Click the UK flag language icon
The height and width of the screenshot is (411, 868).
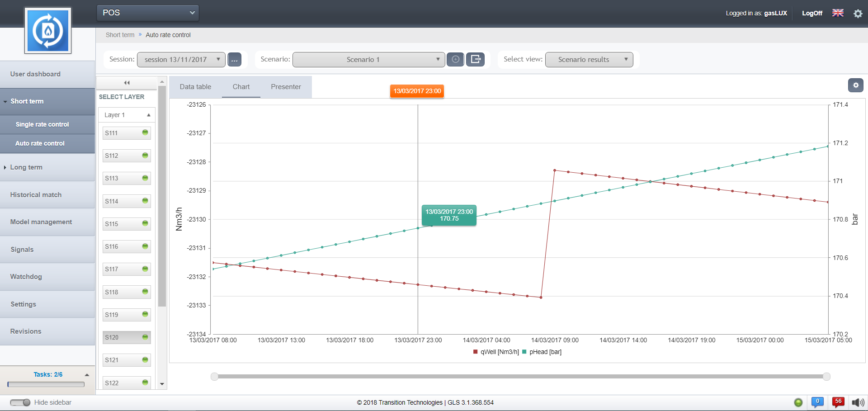click(x=838, y=13)
